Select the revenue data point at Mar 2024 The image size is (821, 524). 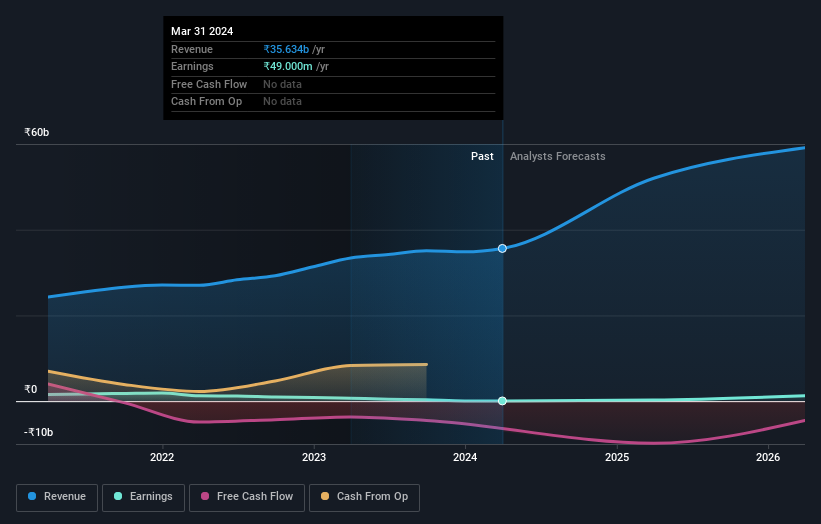[502, 249]
